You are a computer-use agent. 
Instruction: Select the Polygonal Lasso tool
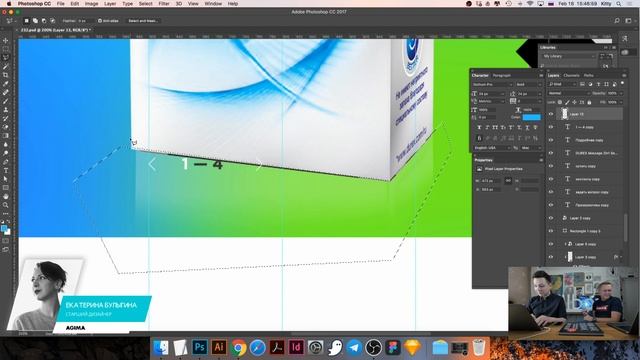pyautogui.click(x=6, y=58)
